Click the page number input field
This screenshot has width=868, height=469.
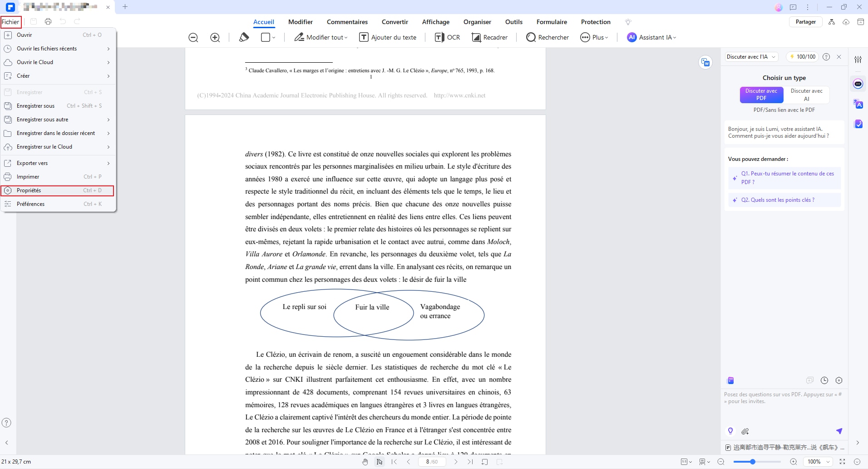click(432, 462)
